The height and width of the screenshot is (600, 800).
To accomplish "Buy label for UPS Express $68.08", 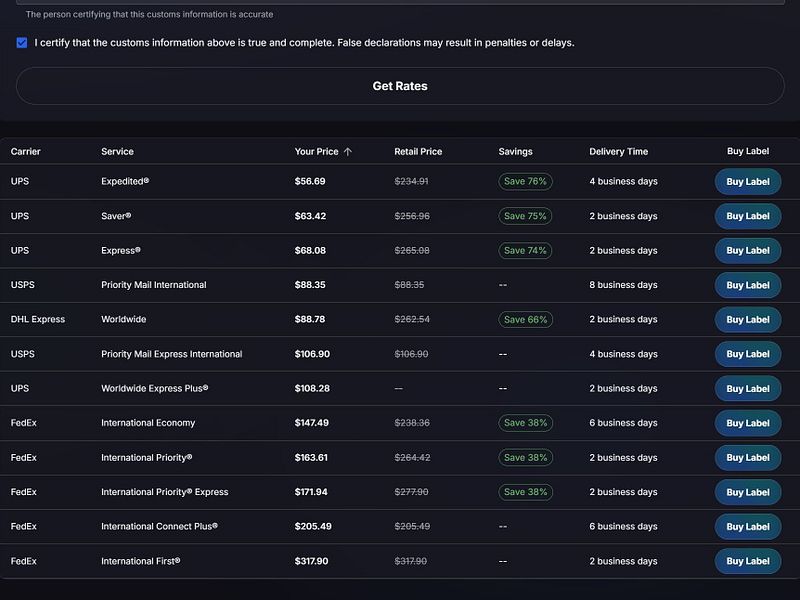I will coord(748,251).
